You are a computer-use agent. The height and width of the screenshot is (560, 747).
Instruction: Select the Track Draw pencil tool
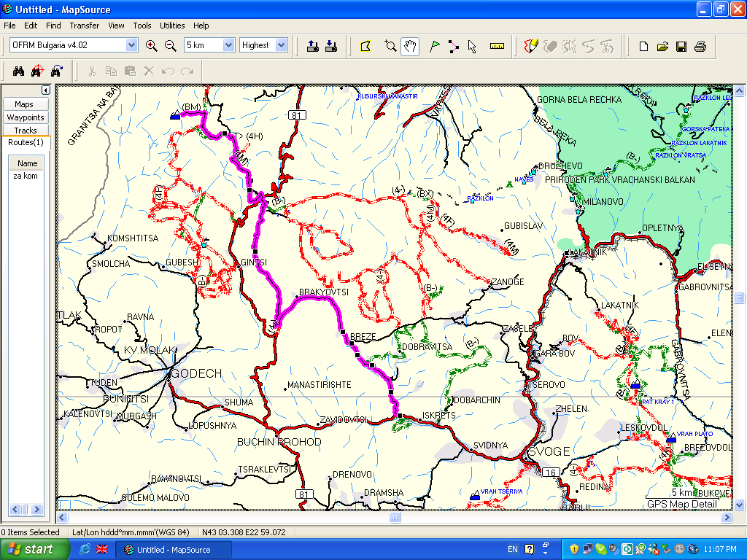[x=531, y=46]
